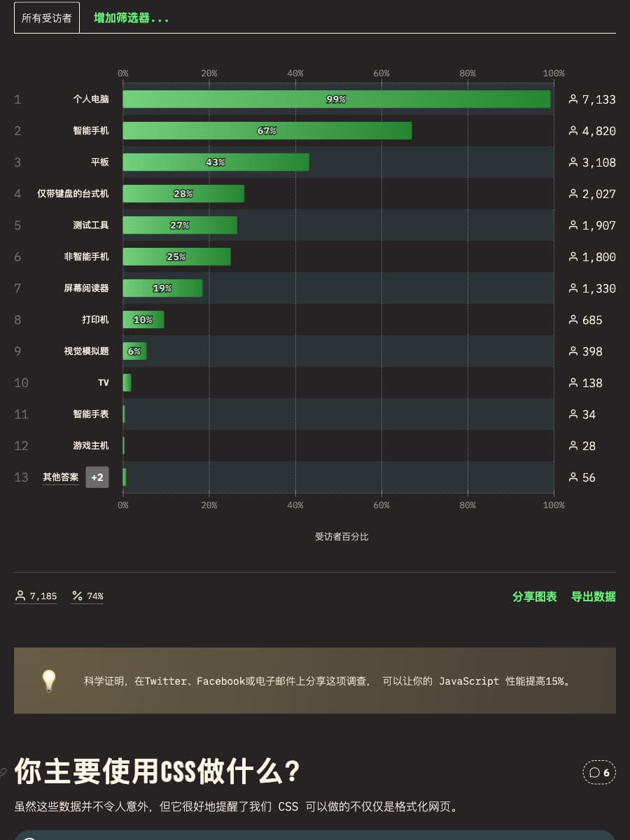Screen dimensions: 630x840
Task: Click the 43% bar for 平板
Action: [217, 162]
